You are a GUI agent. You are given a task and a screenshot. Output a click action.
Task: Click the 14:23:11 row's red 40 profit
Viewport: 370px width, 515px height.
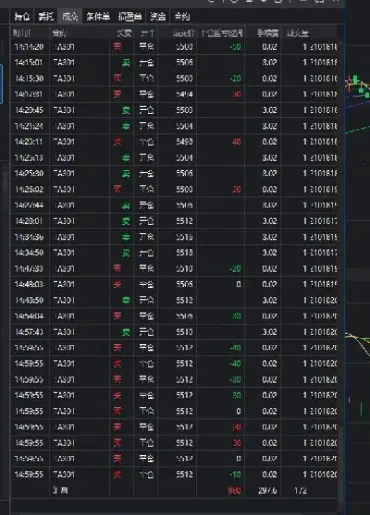pos(236,142)
